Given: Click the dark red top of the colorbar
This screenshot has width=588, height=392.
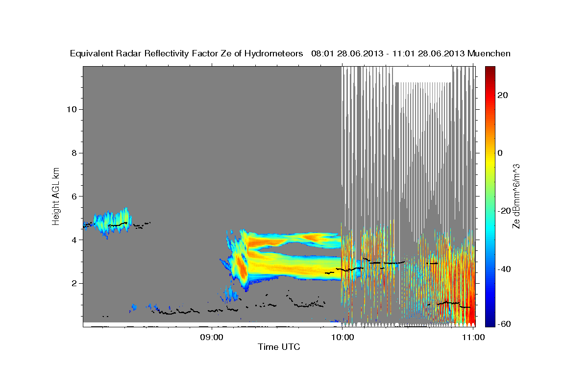Looking at the screenshot, I should [x=490, y=72].
